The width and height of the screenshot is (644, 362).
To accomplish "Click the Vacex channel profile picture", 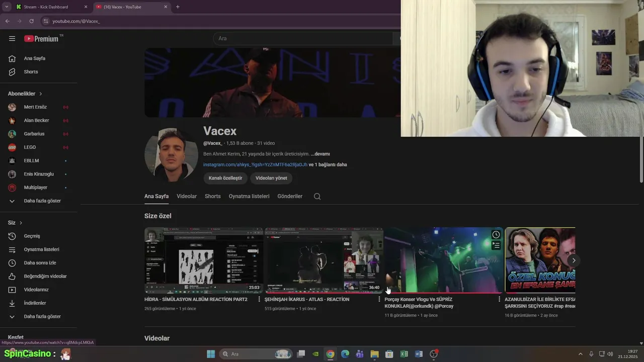I will pos(172,155).
